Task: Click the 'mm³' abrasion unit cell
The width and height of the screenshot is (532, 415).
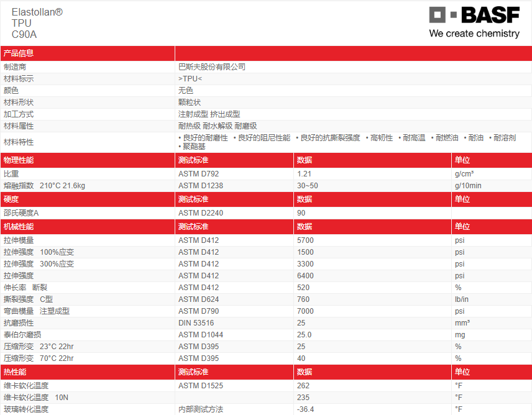Action: pyautogui.click(x=462, y=323)
